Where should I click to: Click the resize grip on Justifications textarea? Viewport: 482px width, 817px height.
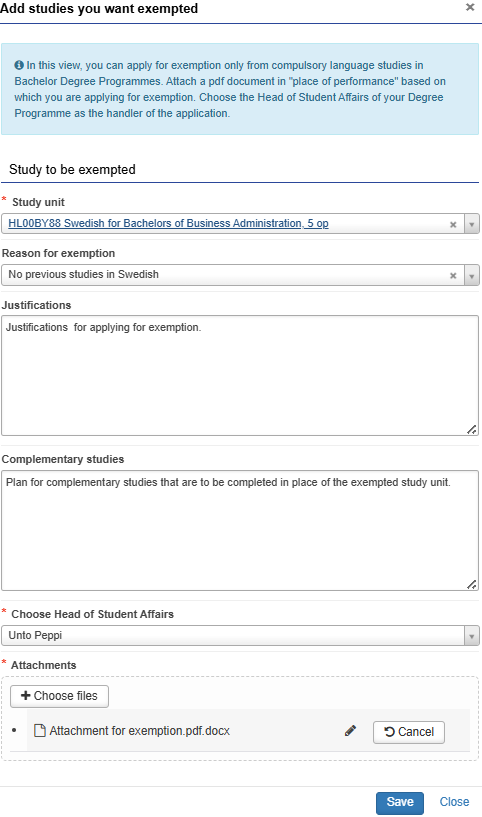click(x=471, y=429)
